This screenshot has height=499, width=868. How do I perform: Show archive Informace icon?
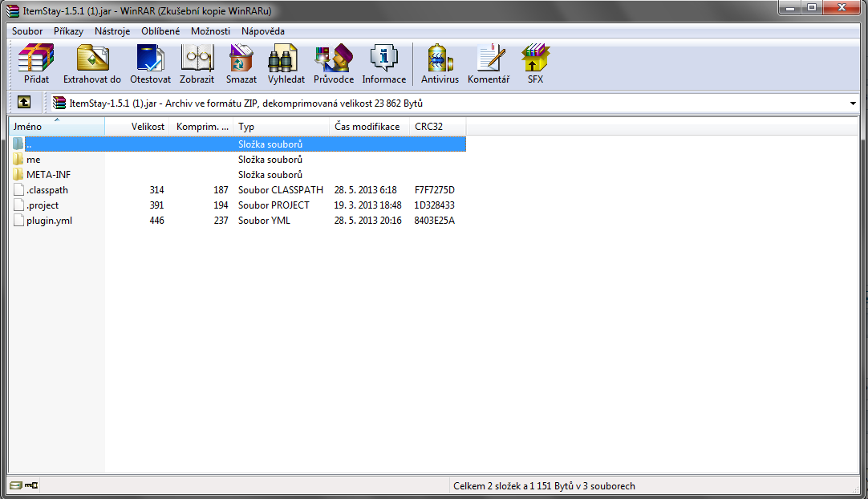click(384, 58)
